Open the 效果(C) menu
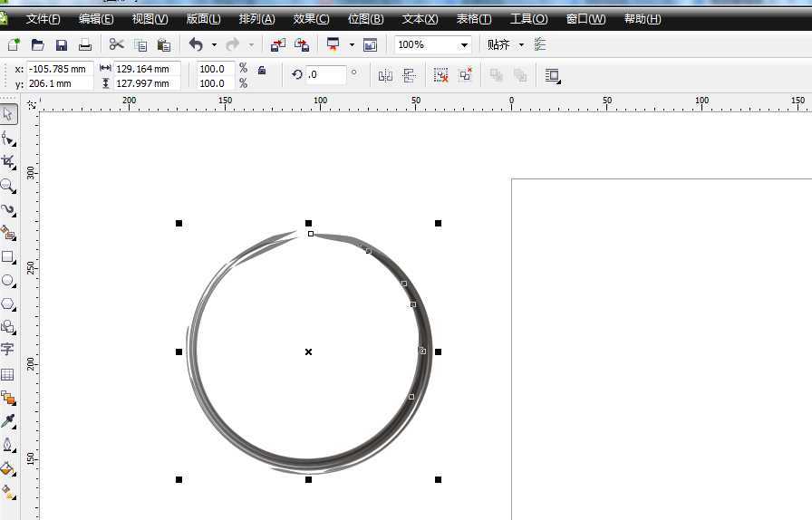Viewport: 812px width, 520px height. click(x=311, y=19)
